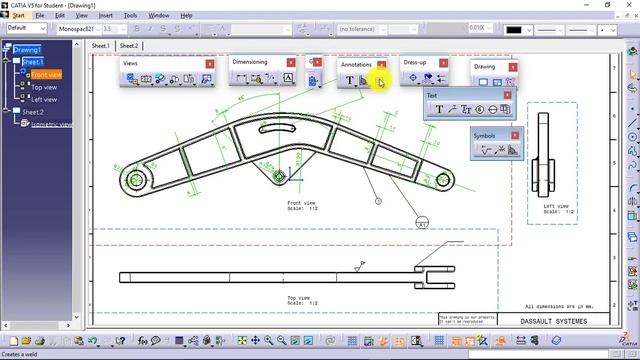Screen dimensions: 640x360
Task: Select the Center Line tool in Dress-up
Action: [x=413, y=78]
